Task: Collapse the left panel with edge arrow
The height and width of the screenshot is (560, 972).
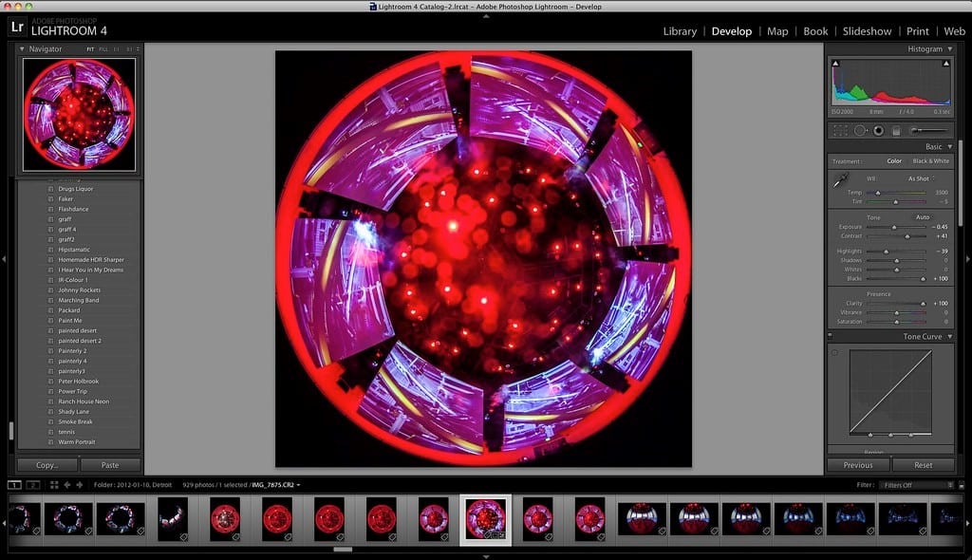Action: tap(4, 258)
